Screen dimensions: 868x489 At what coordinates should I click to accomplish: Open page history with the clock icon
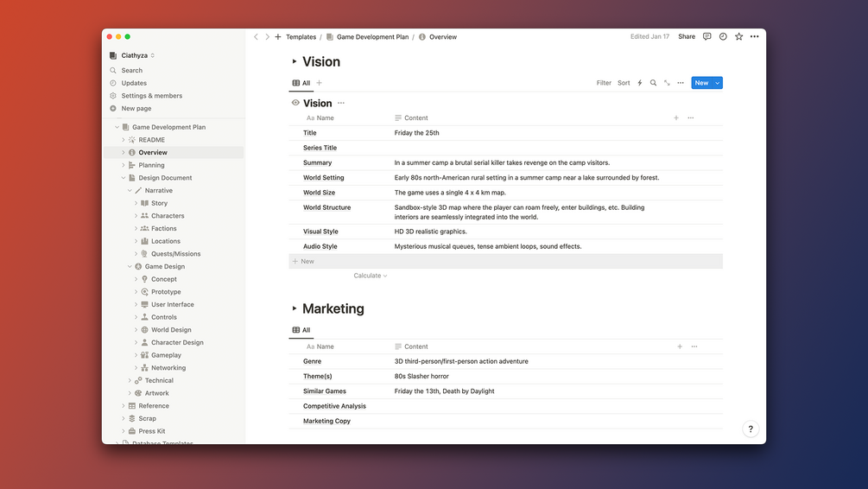click(723, 36)
